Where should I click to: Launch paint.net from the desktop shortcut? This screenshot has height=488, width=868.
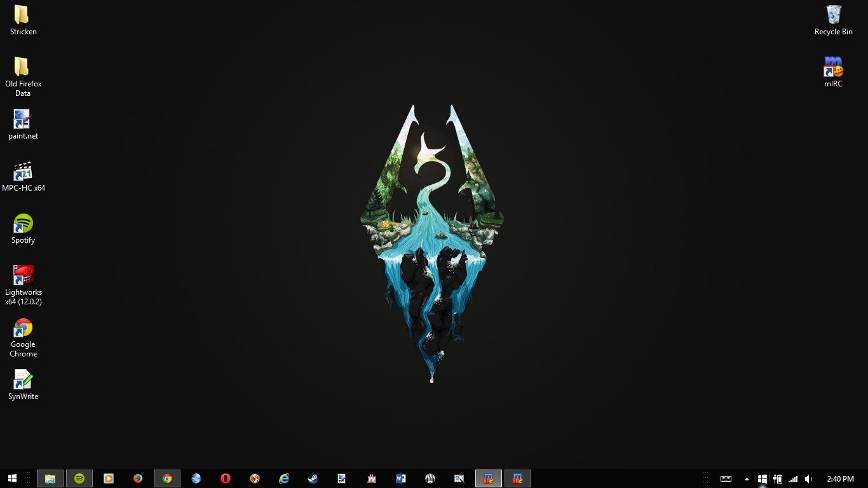[23, 125]
